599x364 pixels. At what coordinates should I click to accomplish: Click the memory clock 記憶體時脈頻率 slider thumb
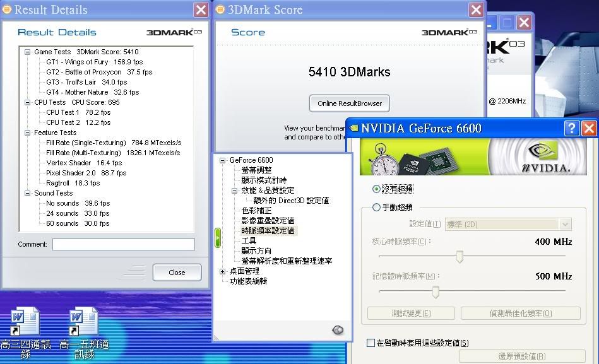435,292
